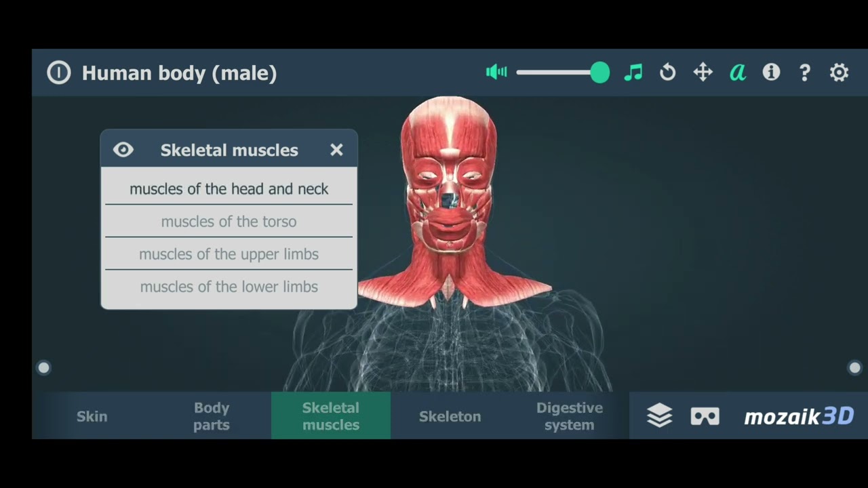Open settings gear icon
Screen dimensions: 868x488
(x=840, y=73)
